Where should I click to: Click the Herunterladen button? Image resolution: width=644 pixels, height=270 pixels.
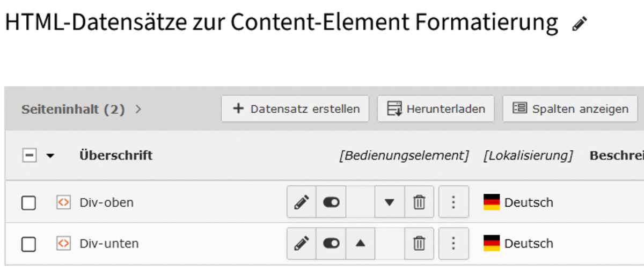[x=436, y=109]
